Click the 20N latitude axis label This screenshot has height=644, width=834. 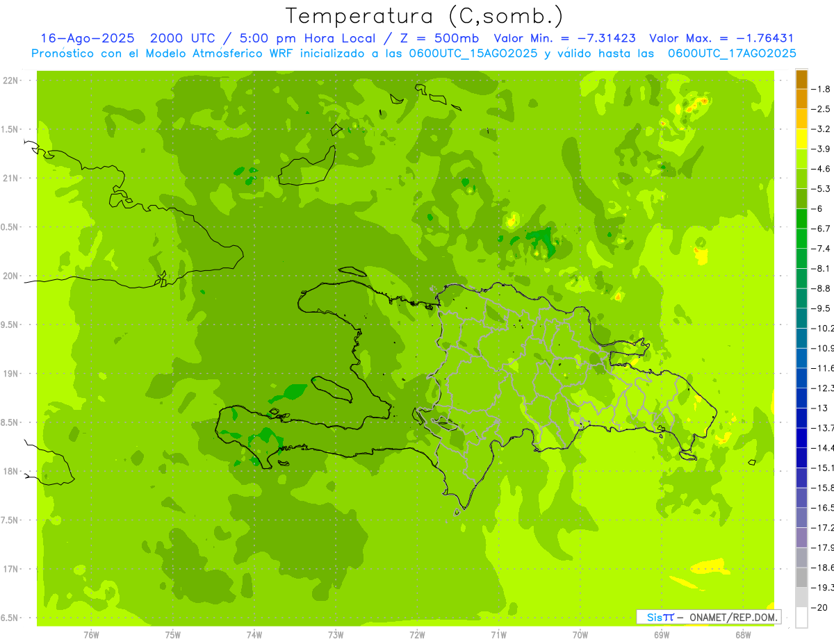pyautogui.click(x=10, y=276)
